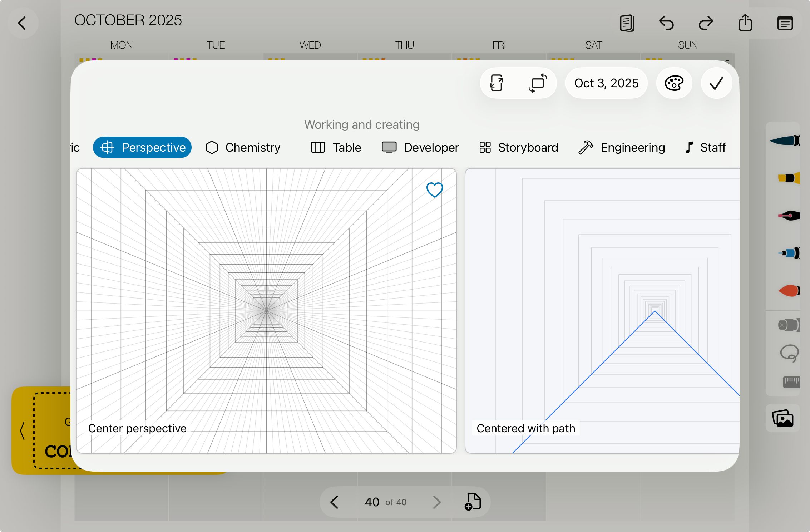This screenshot has height=532, width=810.
Task: Tap the rotate page portrait icon
Action: [x=497, y=83]
